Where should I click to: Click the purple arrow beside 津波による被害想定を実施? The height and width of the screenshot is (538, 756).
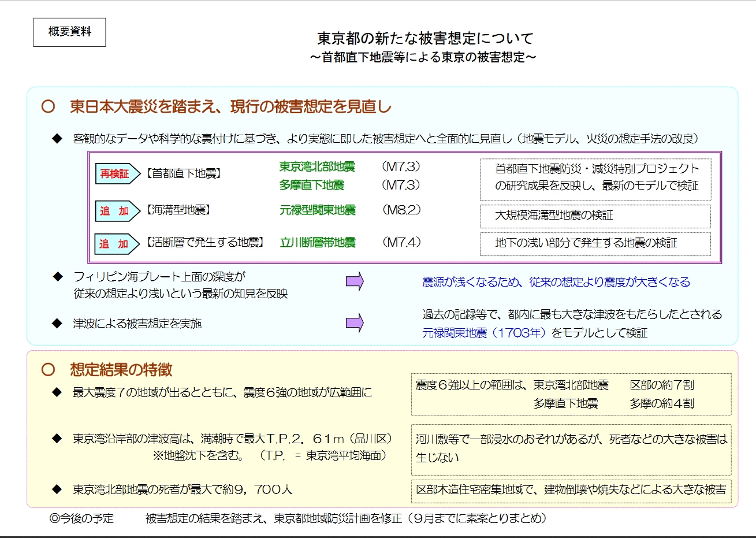(x=355, y=323)
